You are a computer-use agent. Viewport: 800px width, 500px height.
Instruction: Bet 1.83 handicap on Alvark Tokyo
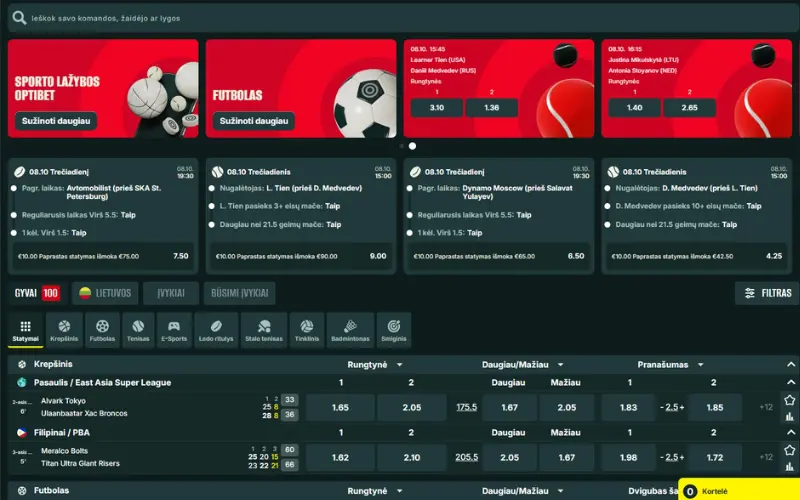point(629,407)
